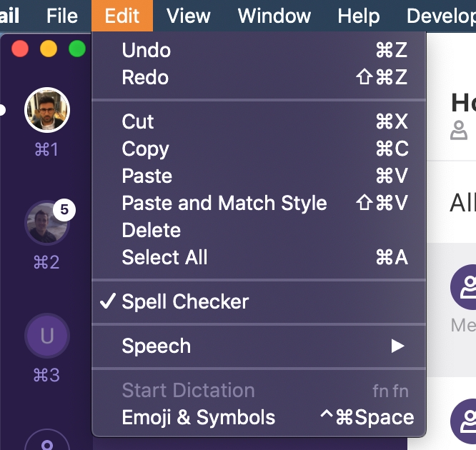This screenshot has width=476, height=450.
Task: Choose Undo from the Edit menu
Action: tap(147, 50)
